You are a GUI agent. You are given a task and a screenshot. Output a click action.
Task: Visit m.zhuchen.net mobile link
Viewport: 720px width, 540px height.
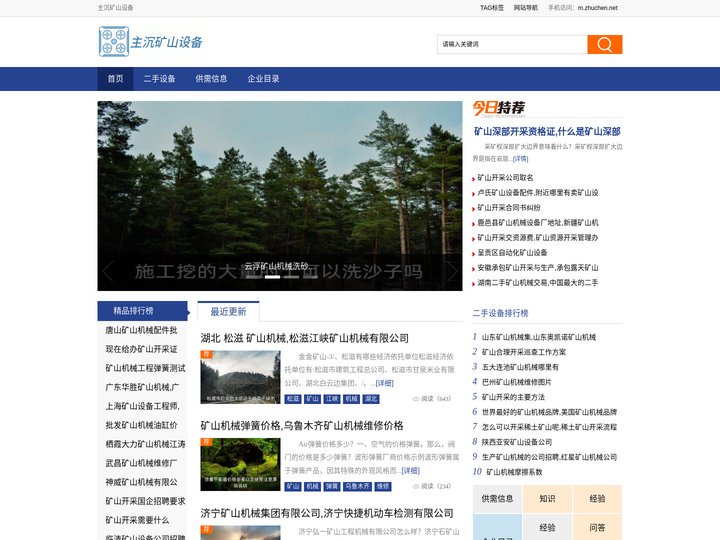[597, 8]
